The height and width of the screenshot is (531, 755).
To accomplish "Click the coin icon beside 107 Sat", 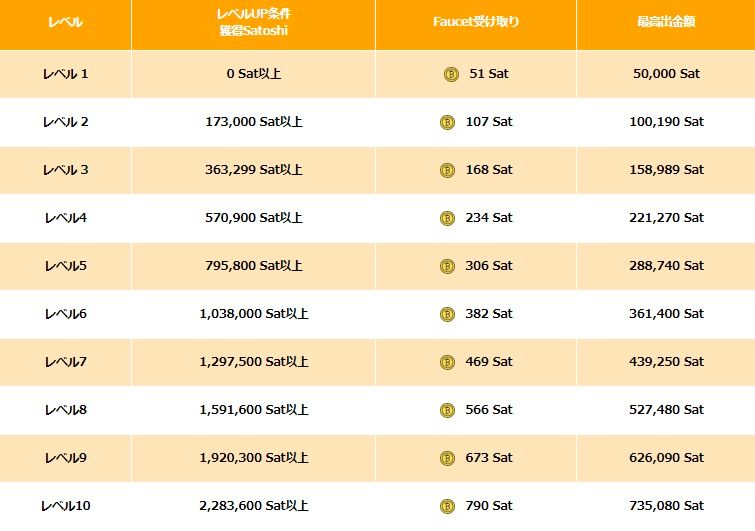I will [x=447, y=122].
